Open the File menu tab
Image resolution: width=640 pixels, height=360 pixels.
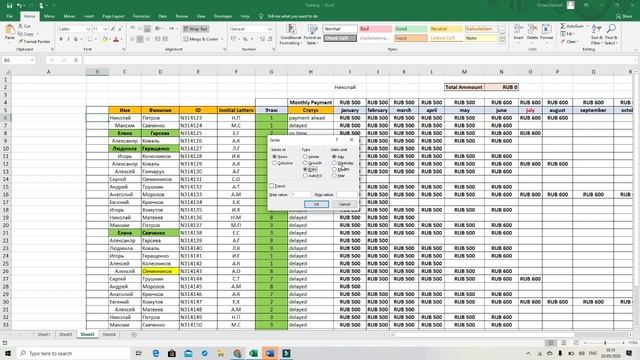[x=9, y=16]
